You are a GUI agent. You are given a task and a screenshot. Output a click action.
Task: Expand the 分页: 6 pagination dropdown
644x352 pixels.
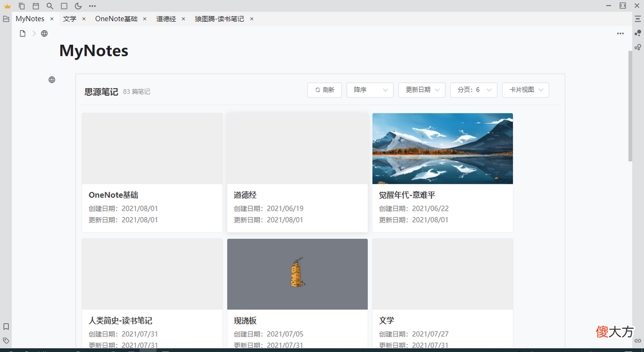tap(474, 90)
